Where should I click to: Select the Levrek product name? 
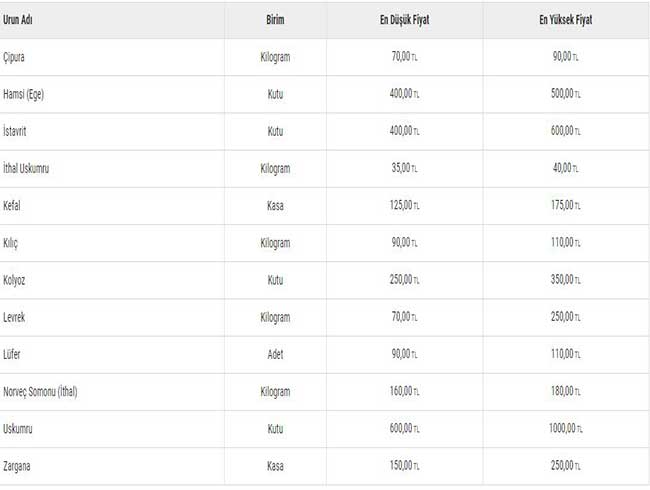click(x=19, y=317)
